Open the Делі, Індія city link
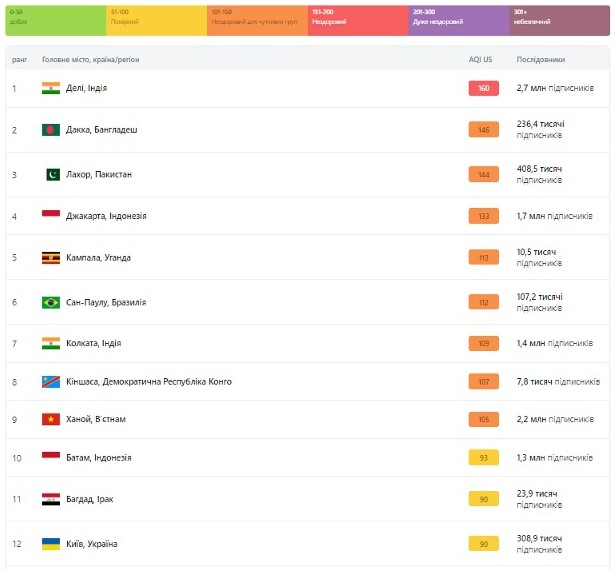 point(86,88)
